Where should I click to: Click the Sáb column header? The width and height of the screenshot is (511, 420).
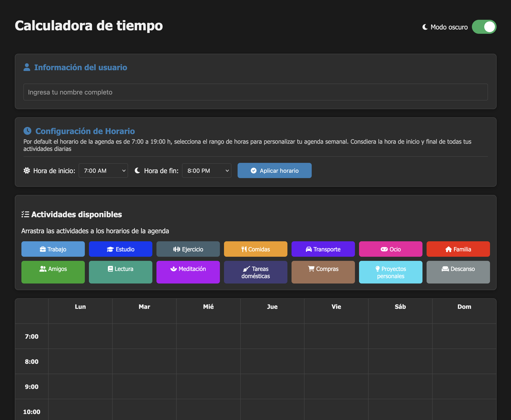pos(400,307)
